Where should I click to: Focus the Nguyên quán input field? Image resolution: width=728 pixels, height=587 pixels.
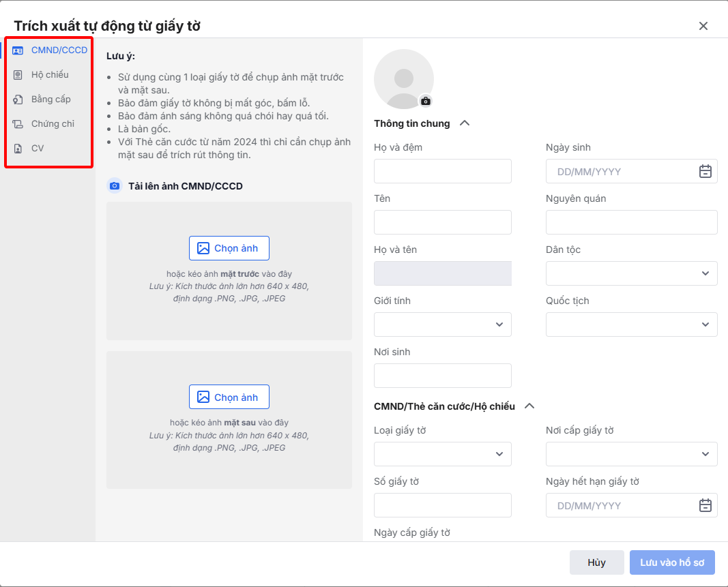point(631,222)
